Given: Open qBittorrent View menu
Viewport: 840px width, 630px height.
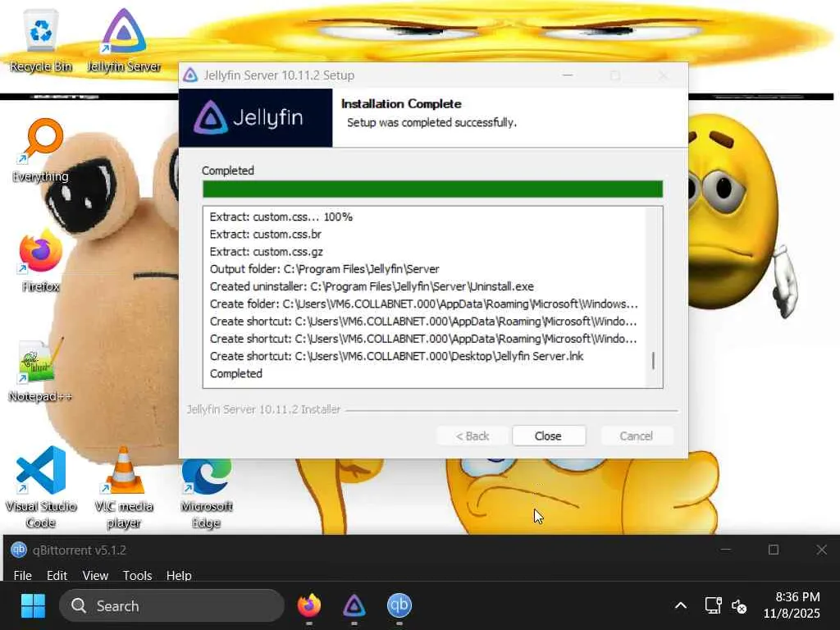Looking at the screenshot, I should click(x=95, y=575).
